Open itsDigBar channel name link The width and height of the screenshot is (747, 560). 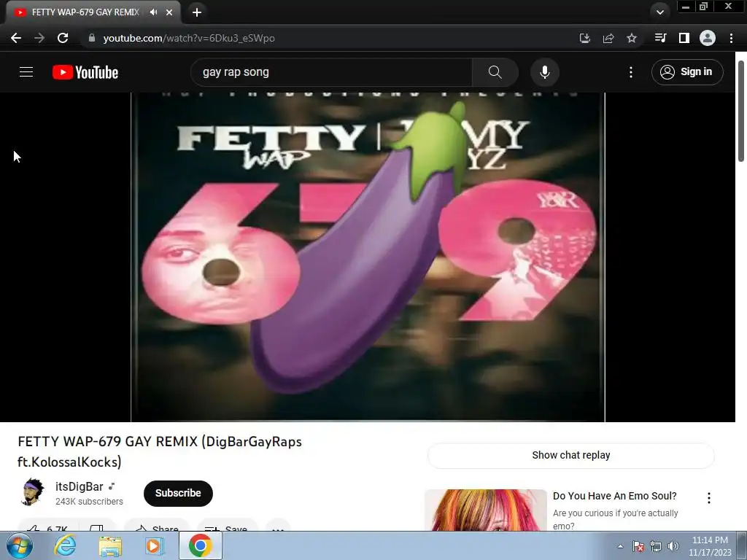click(x=79, y=486)
